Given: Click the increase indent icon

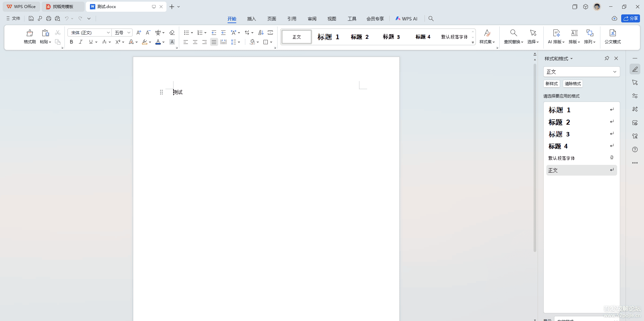Looking at the screenshot, I should click(223, 33).
